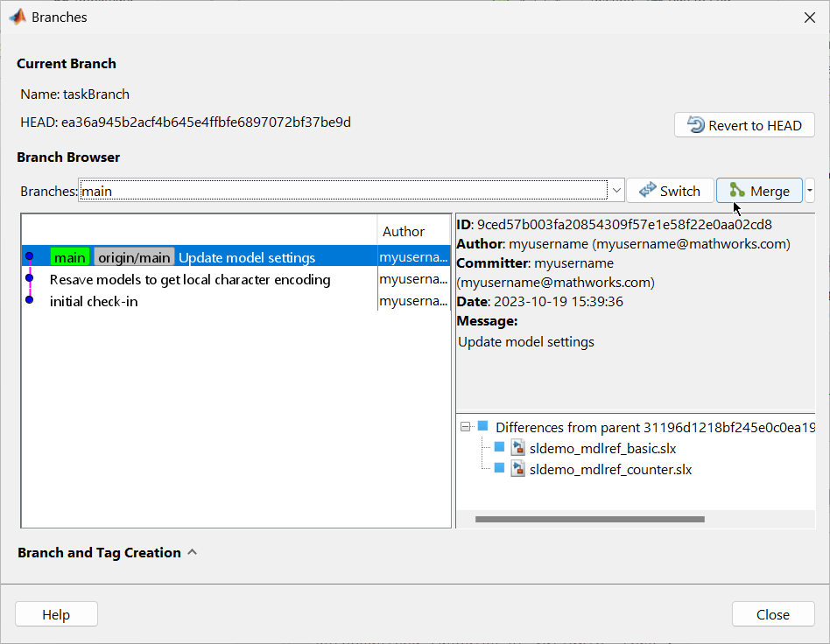Select the sldemo_mdlref_basic.slx file icon
Viewport: 830px width, 644px height.
[x=518, y=448]
